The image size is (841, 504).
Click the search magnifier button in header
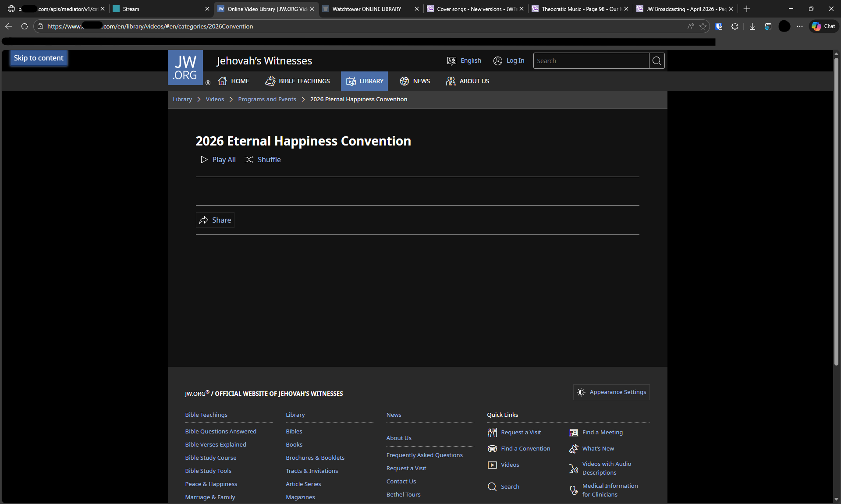pyautogui.click(x=656, y=61)
